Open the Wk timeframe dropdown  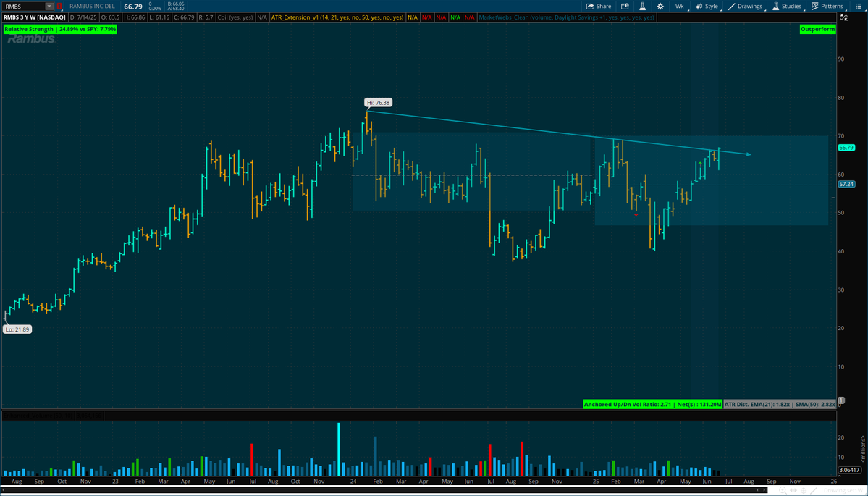click(680, 6)
